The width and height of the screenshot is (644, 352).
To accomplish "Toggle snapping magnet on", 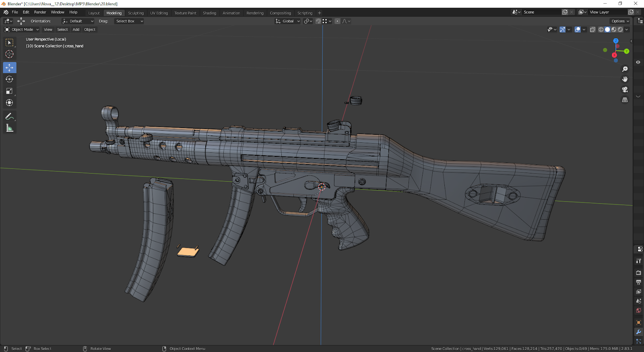I will (x=318, y=21).
